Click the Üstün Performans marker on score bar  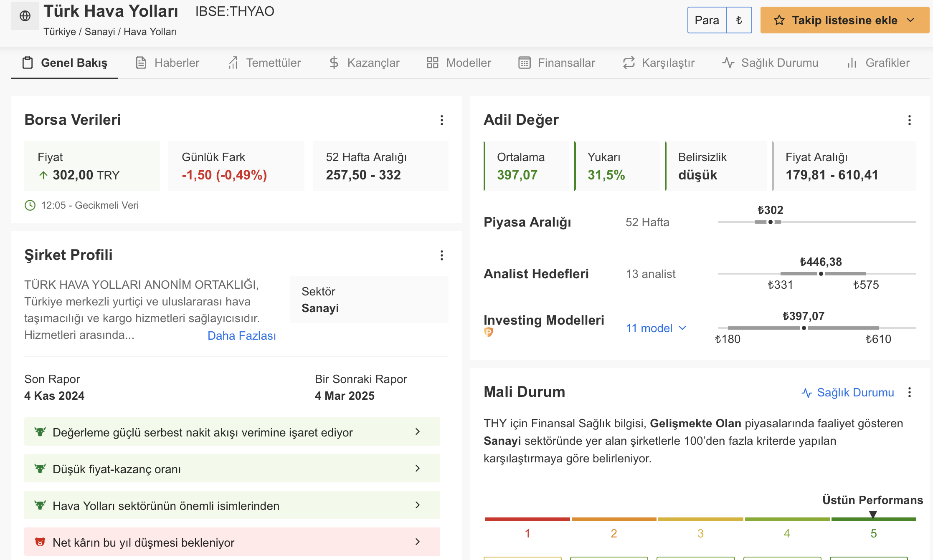click(x=873, y=515)
